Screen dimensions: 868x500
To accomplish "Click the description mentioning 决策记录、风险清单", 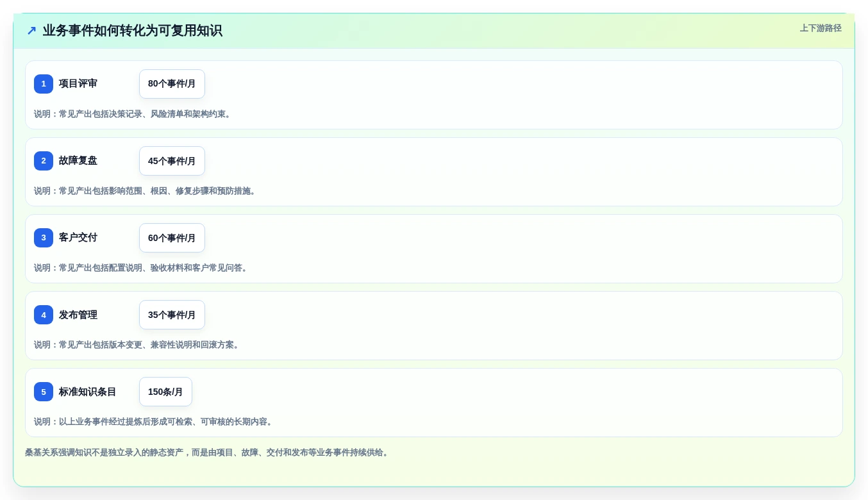I will pyautogui.click(x=133, y=114).
